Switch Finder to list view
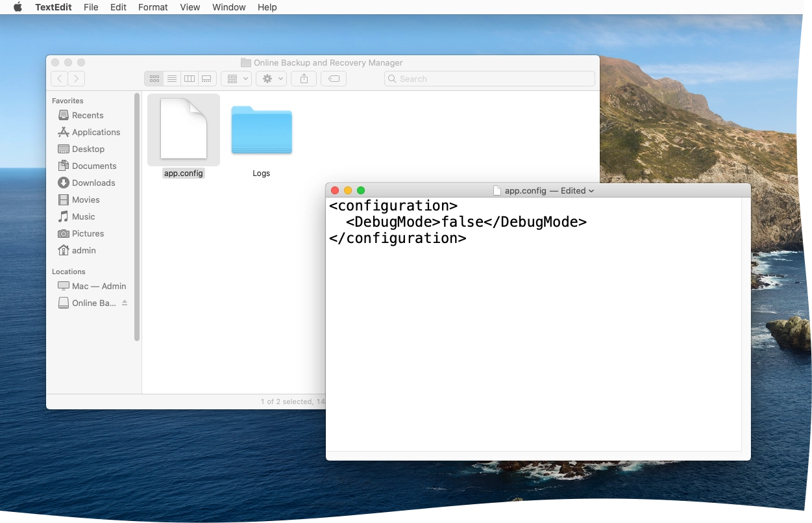 [x=172, y=79]
